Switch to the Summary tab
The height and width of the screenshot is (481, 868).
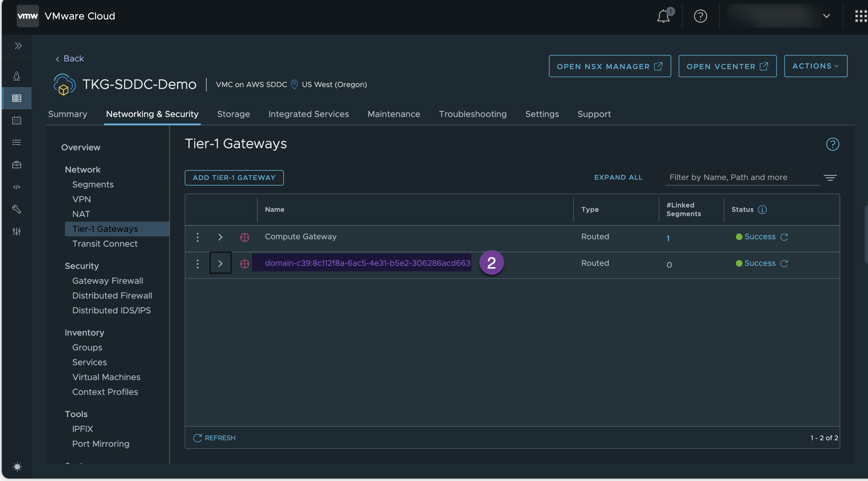[x=67, y=114]
